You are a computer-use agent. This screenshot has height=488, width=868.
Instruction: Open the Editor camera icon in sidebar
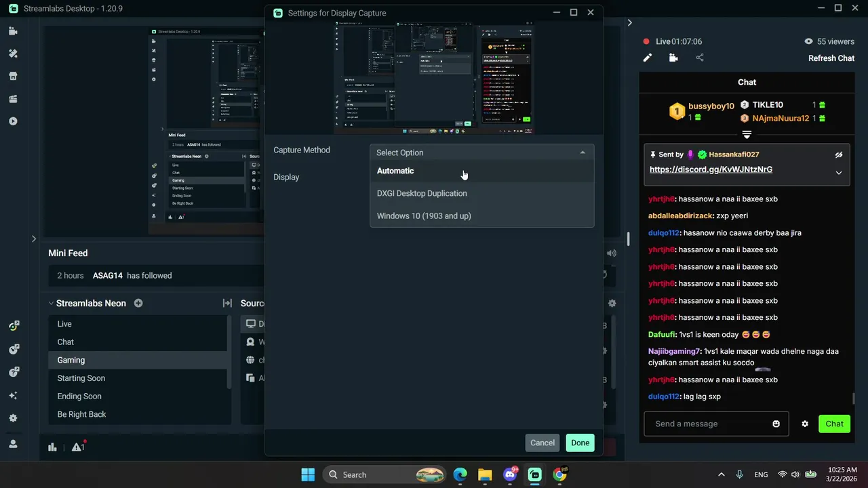point(13,31)
